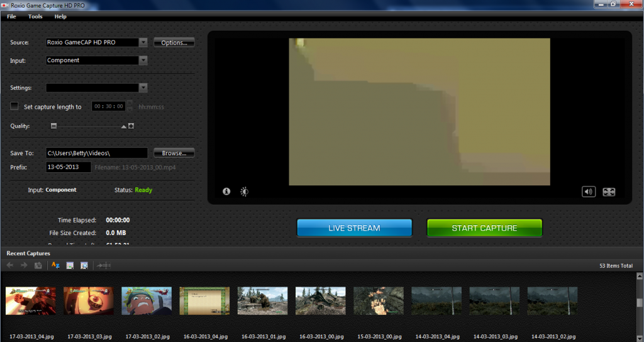Click the video preview area
Screen dimensions: 644x342
pos(419,112)
